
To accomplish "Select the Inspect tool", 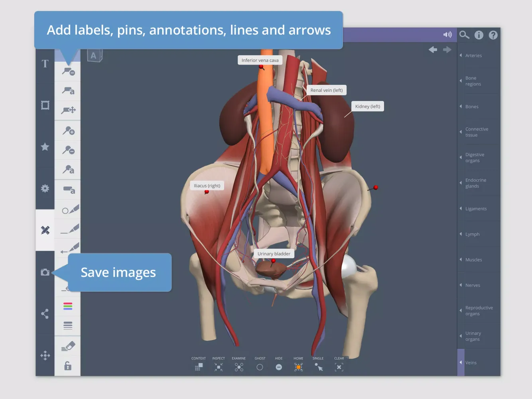I will pyautogui.click(x=219, y=367).
